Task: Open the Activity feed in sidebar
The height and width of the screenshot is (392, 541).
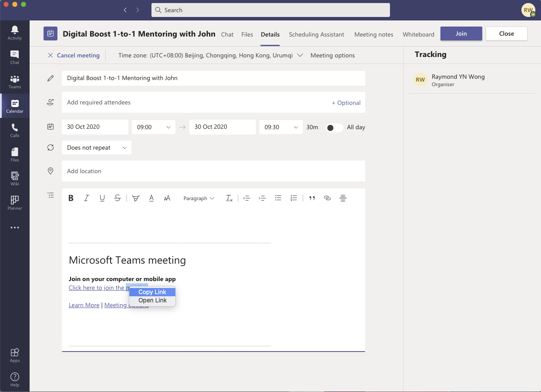Action: click(15, 33)
